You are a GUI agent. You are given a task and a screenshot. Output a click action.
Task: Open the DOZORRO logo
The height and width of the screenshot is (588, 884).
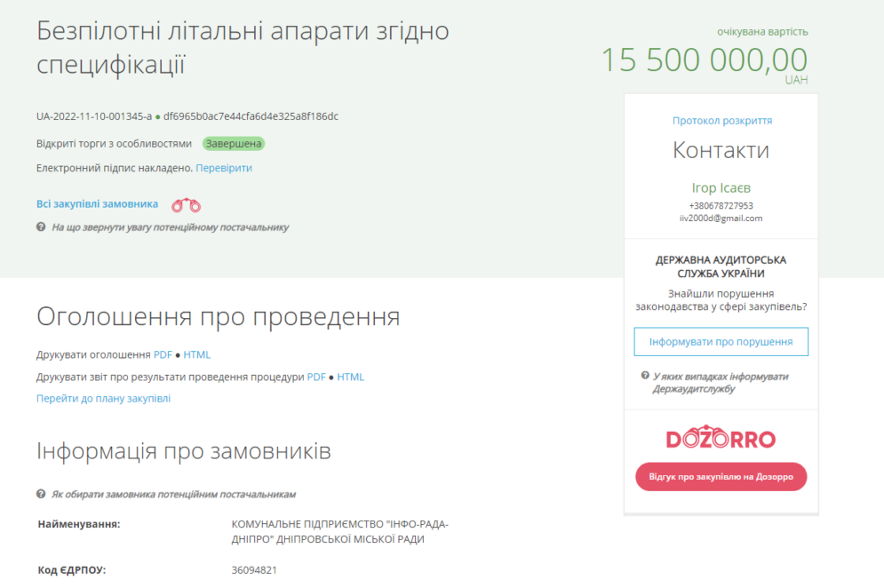click(x=721, y=437)
